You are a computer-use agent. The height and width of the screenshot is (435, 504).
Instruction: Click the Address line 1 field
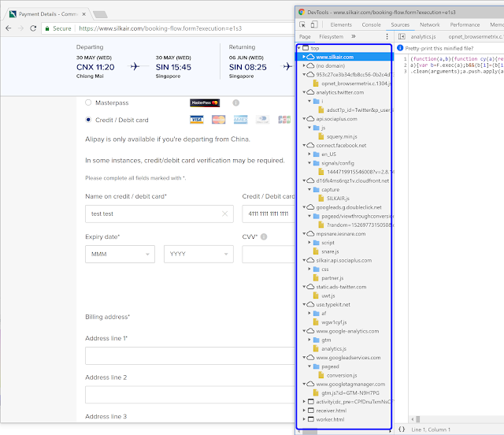point(190,356)
